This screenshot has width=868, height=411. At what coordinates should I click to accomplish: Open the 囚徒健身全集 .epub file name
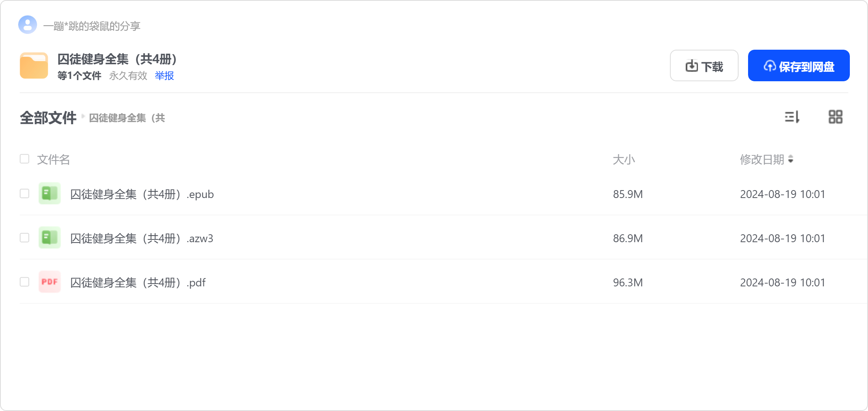pyautogui.click(x=142, y=194)
